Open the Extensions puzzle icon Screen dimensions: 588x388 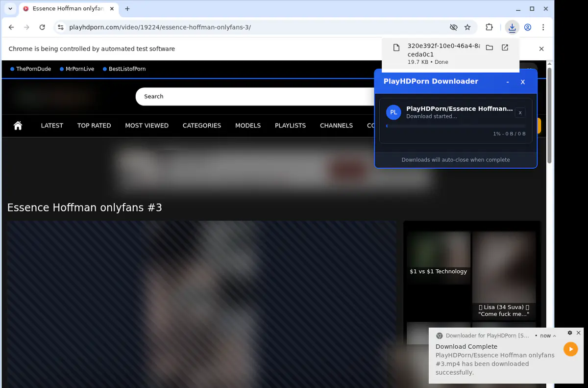pos(489,27)
